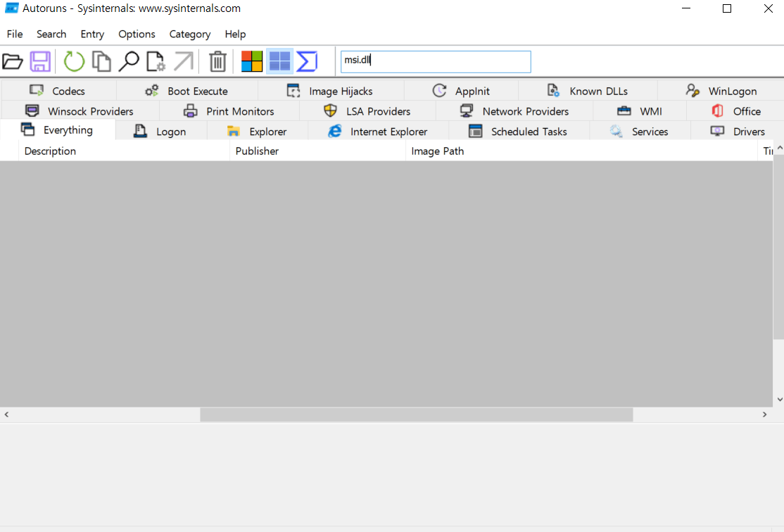
Task: Click the green Refresh icon
Action: point(74,61)
